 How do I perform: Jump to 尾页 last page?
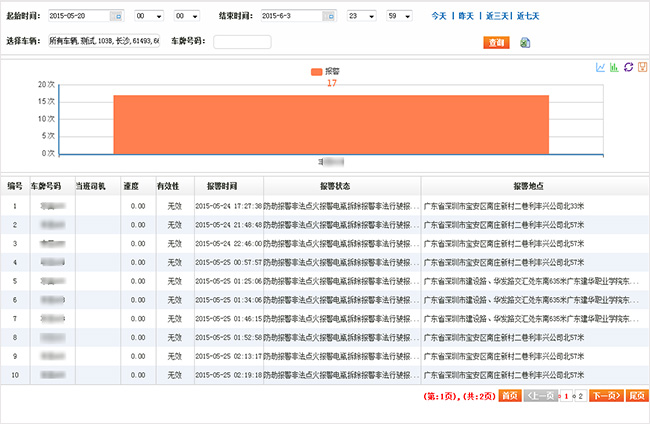pos(637,396)
